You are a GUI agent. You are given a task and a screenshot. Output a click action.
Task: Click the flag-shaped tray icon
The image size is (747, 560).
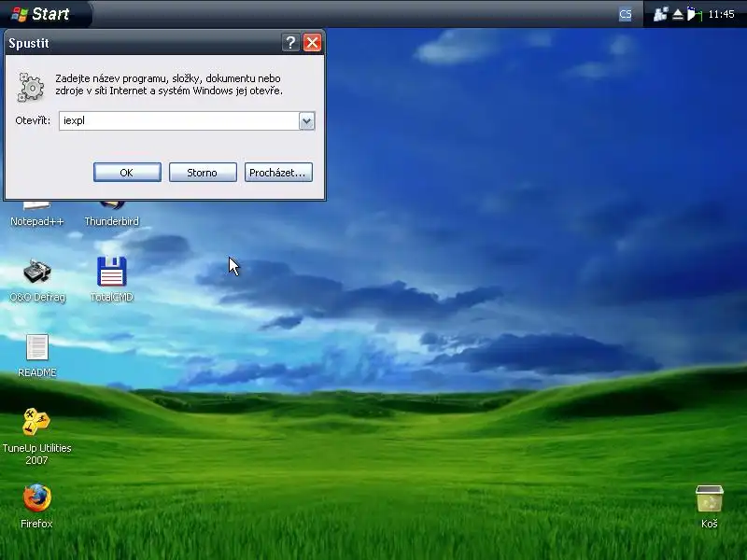694,14
